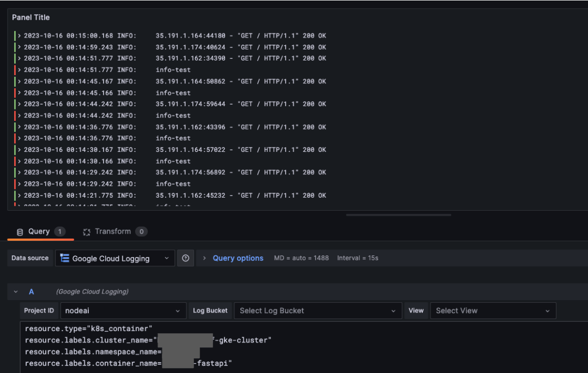Open the Project ID nodeai dropdown
This screenshot has height=373, width=588.
point(123,311)
